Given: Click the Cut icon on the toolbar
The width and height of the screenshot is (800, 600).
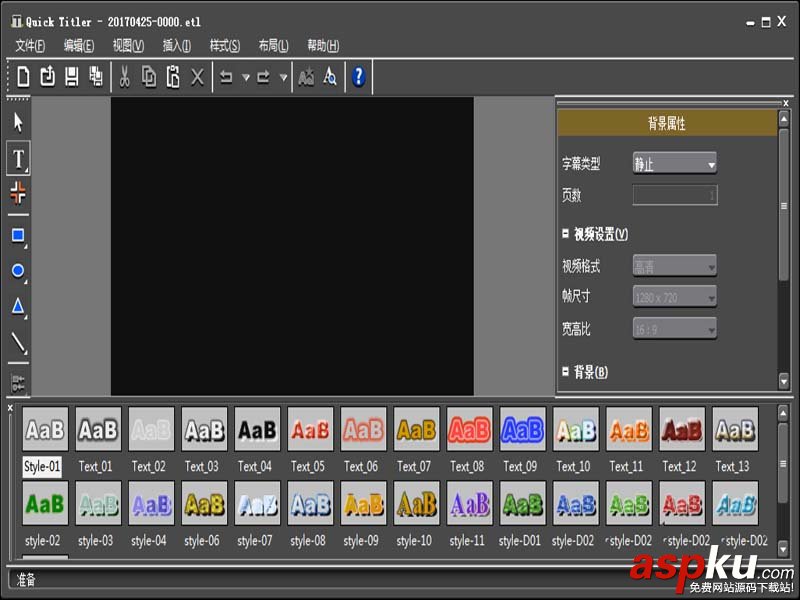Looking at the screenshot, I should pyautogui.click(x=125, y=76).
